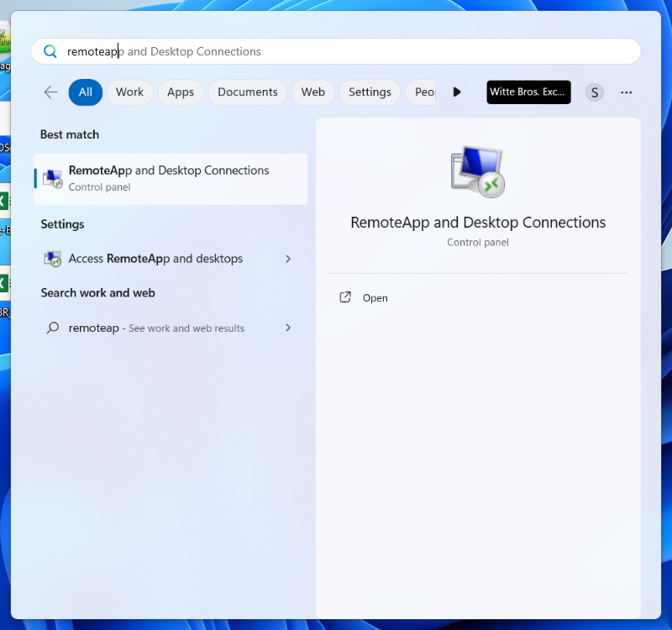Select the partially hidden People filter tab
672x630 pixels.
point(421,92)
